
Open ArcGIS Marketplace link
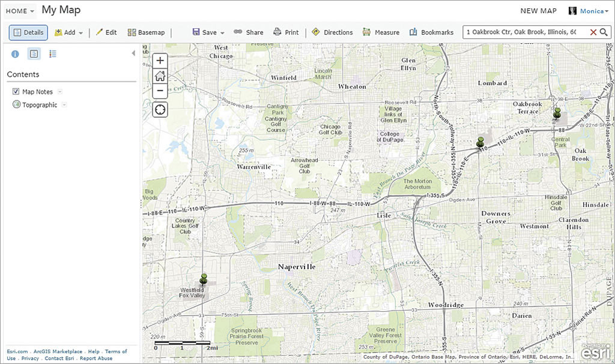(x=58, y=351)
